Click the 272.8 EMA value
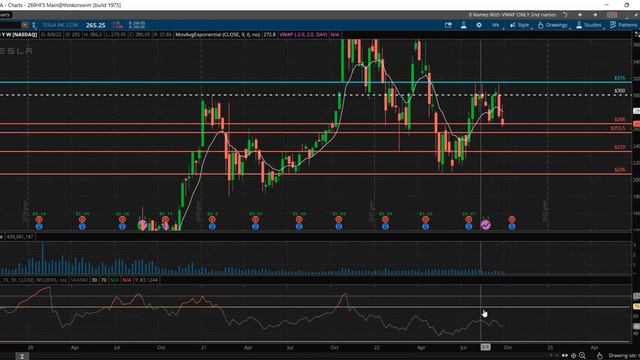Screen dimensions: 640x360 270,35
